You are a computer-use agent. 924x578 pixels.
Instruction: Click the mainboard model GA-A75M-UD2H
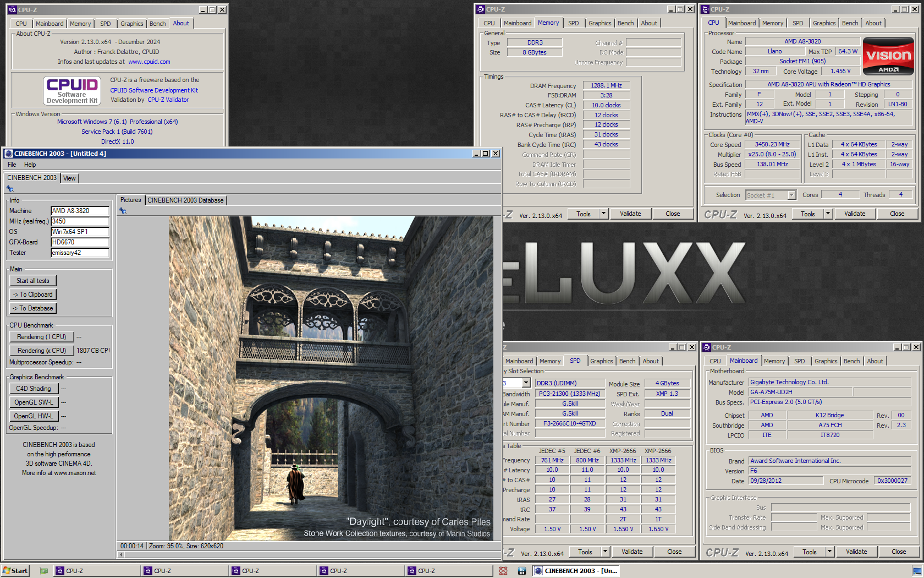801,392
